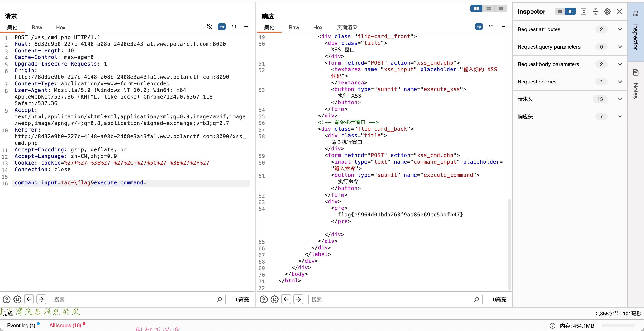
Task: Toggle newline \n display in response pane
Action: click(491, 26)
